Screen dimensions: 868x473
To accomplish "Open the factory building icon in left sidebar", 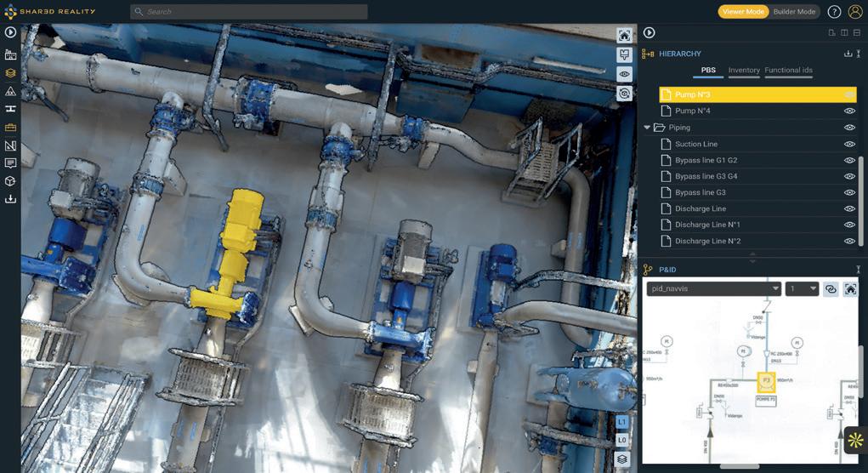I will pos(10,54).
